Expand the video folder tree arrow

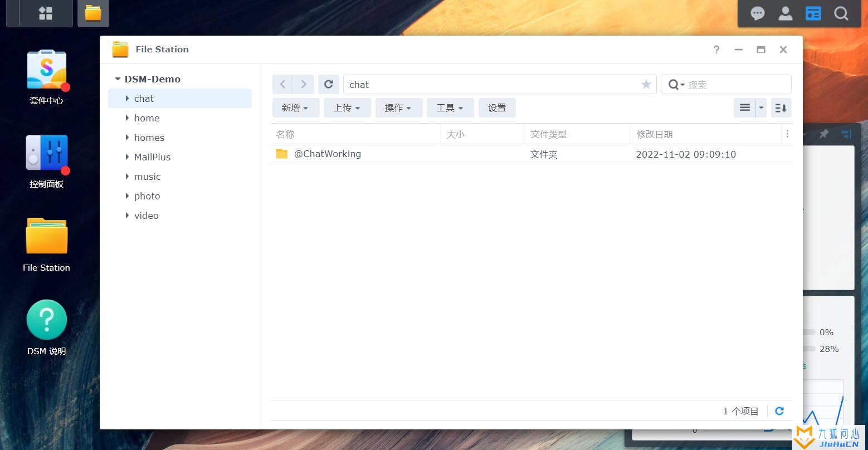tap(127, 216)
